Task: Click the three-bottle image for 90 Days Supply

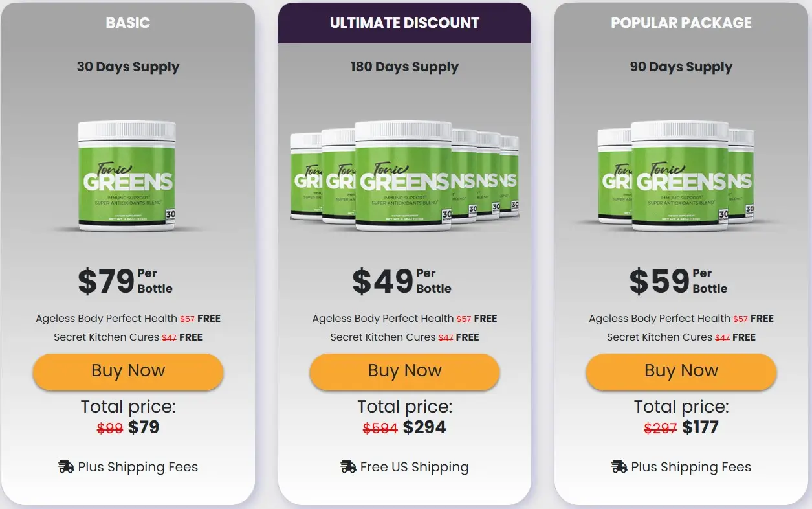Action: click(x=681, y=174)
